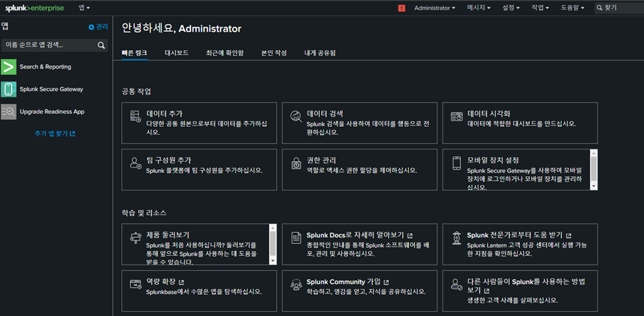Click the Splunk enterprise logo
The image size is (644, 316).
[x=34, y=8]
